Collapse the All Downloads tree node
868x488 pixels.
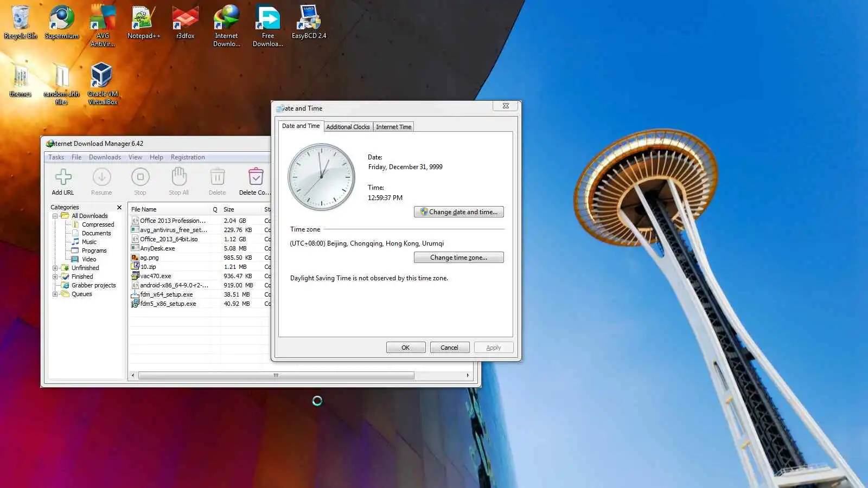[55, 216]
